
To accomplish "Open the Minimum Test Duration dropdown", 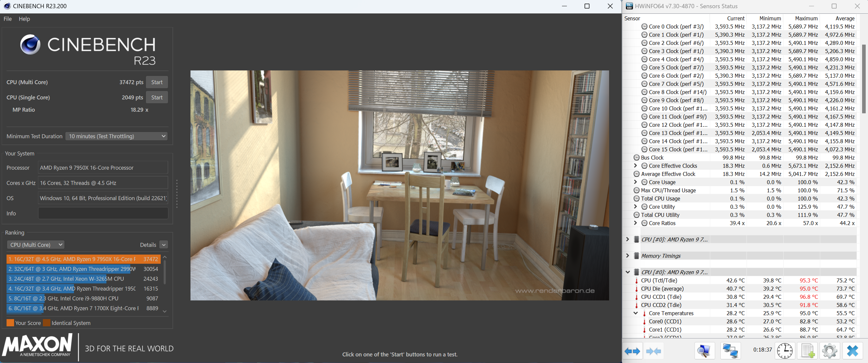I will click(x=117, y=136).
